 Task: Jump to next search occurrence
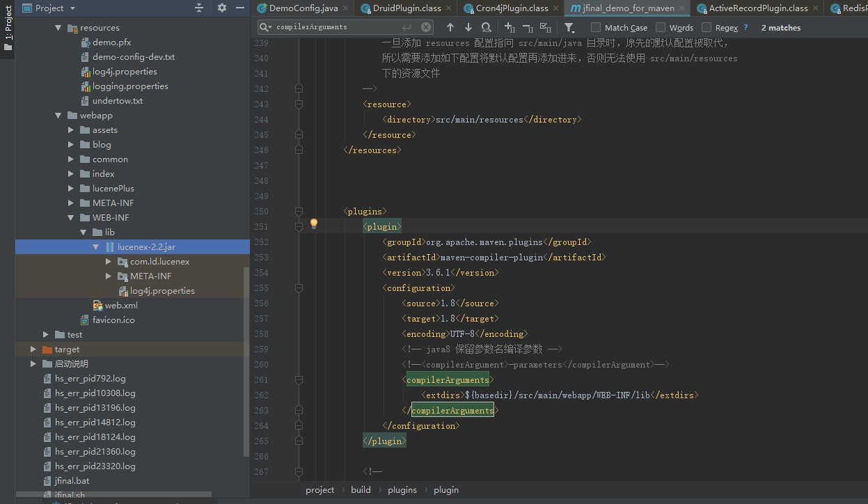pos(468,28)
